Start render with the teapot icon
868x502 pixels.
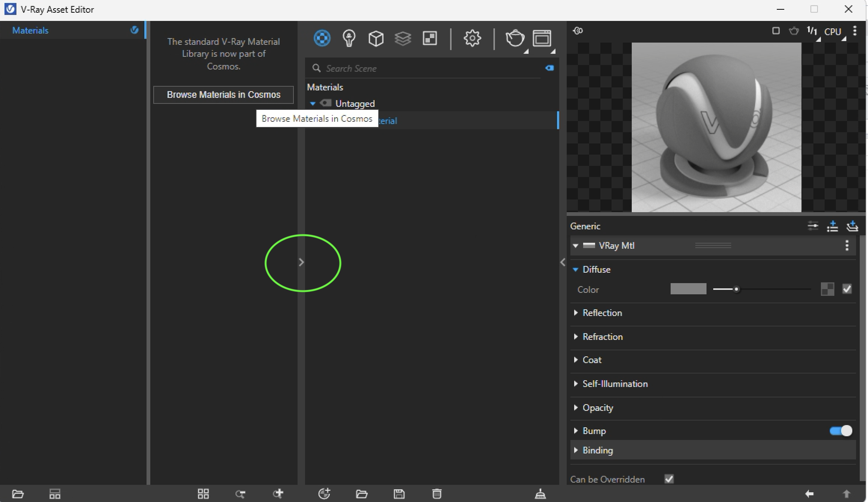click(515, 38)
